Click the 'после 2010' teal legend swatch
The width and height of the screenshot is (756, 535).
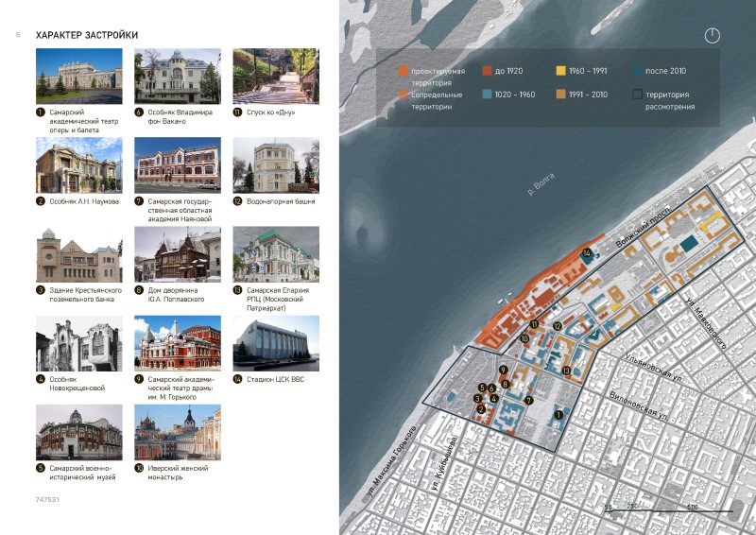[639, 71]
